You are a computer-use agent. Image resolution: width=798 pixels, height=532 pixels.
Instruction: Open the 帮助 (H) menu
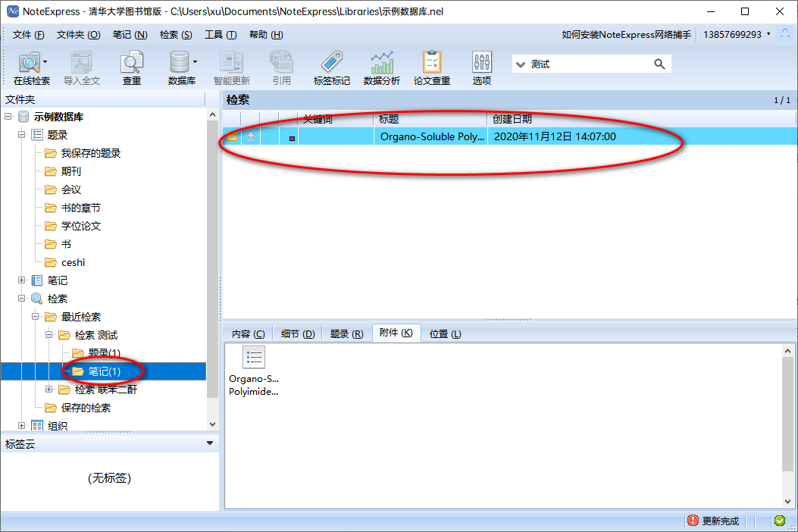coord(266,35)
